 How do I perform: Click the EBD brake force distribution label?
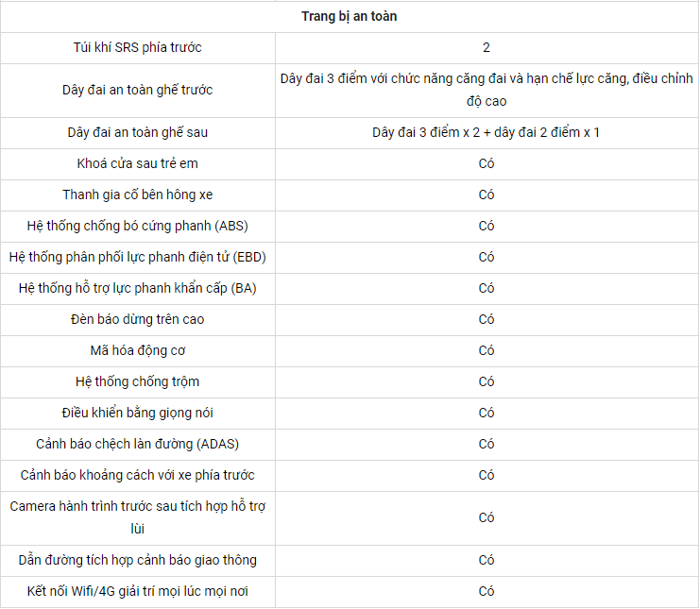(138, 257)
